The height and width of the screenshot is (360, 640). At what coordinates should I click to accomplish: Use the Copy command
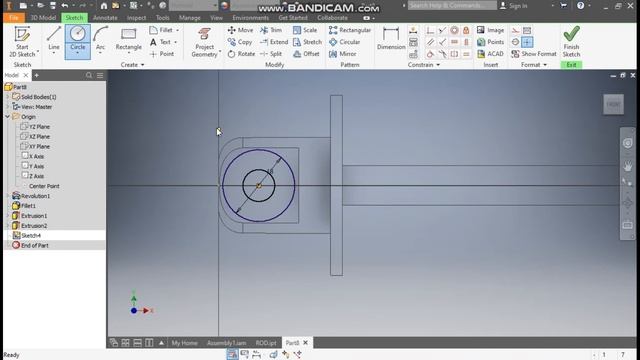tap(240, 42)
